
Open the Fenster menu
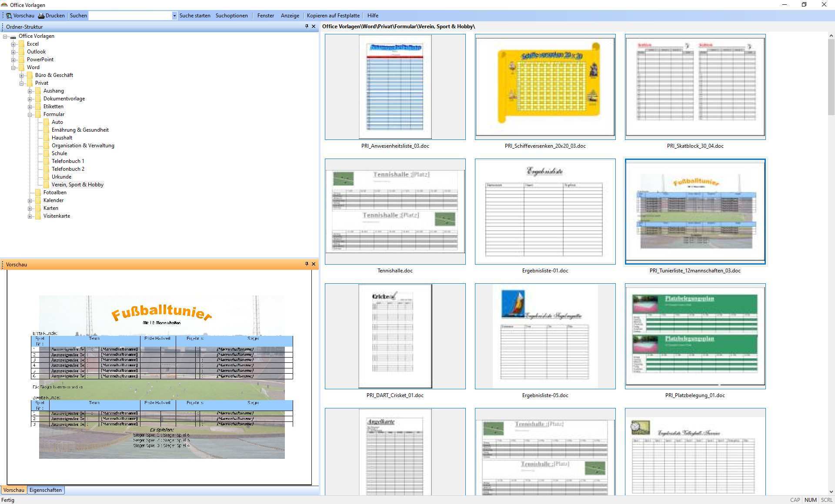tap(265, 16)
